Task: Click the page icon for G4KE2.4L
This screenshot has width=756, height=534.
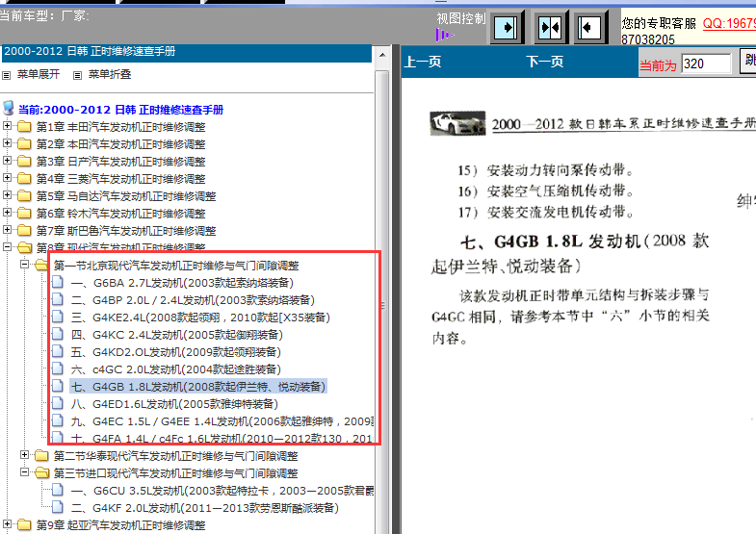Action: 58,317
